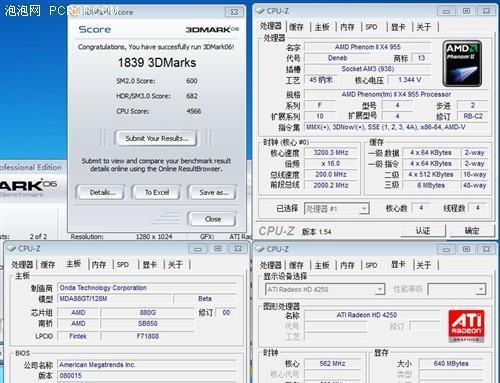Viewport: 500px width, 383px height.
Task: Select 内存 tab in bottom-left CPU-Z window
Action: pos(99,265)
